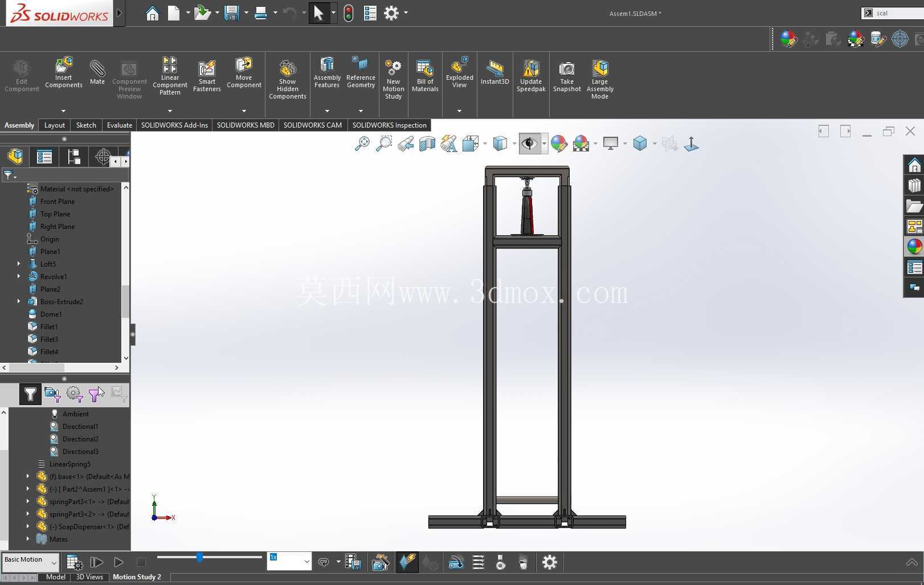Toggle the rebuild traffic light icon
This screenshot has width=924, height=585.
click(349, 13)
